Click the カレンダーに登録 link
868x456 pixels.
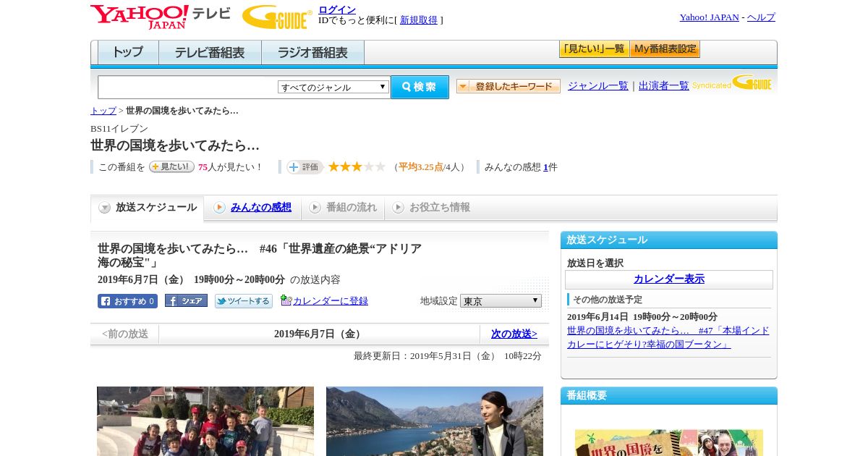[331, 301]
